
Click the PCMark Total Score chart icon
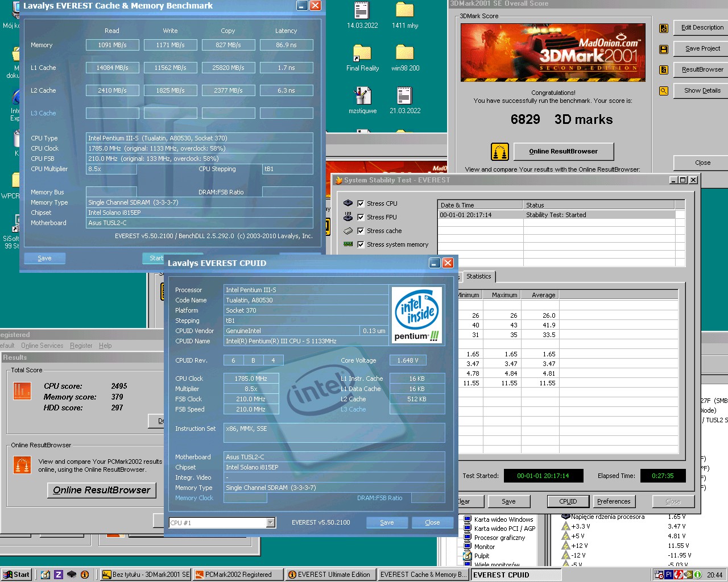[x=22, y=391]
